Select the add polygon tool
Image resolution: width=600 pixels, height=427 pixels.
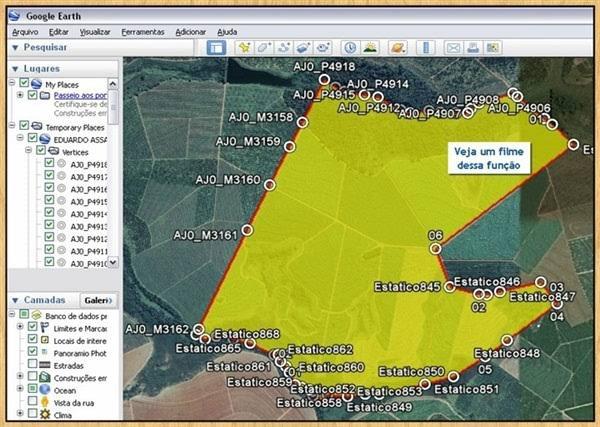(x=264, y=48)
